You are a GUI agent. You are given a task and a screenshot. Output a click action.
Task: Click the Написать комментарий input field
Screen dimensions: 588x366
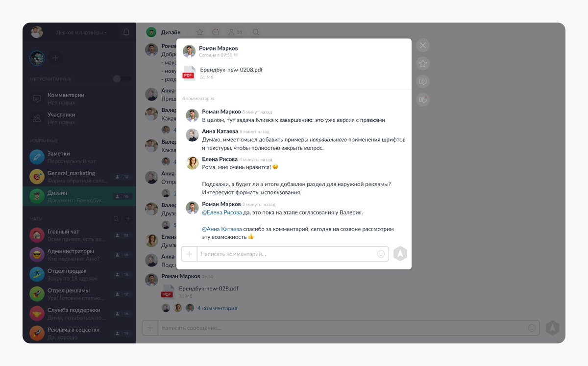287,254
